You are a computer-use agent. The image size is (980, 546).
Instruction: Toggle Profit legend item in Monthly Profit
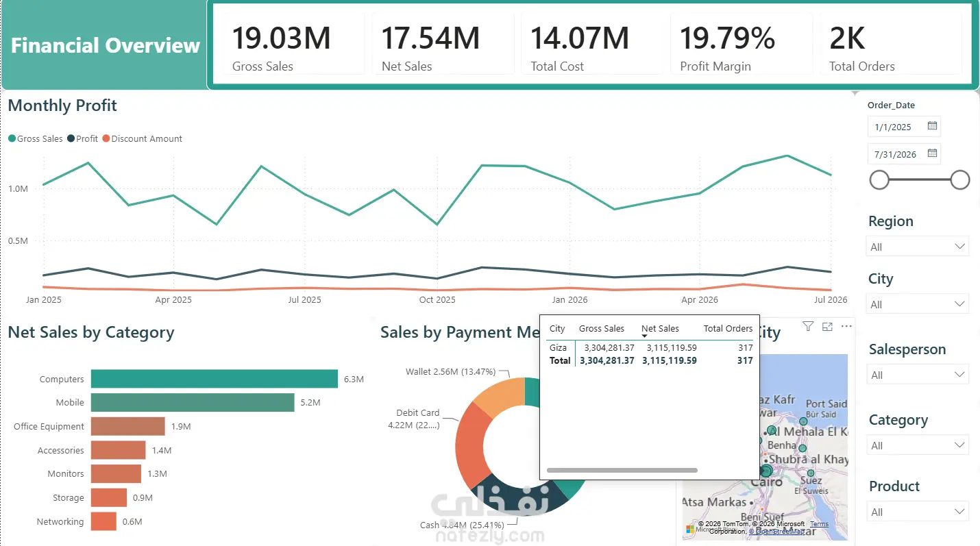coord(83,138)
